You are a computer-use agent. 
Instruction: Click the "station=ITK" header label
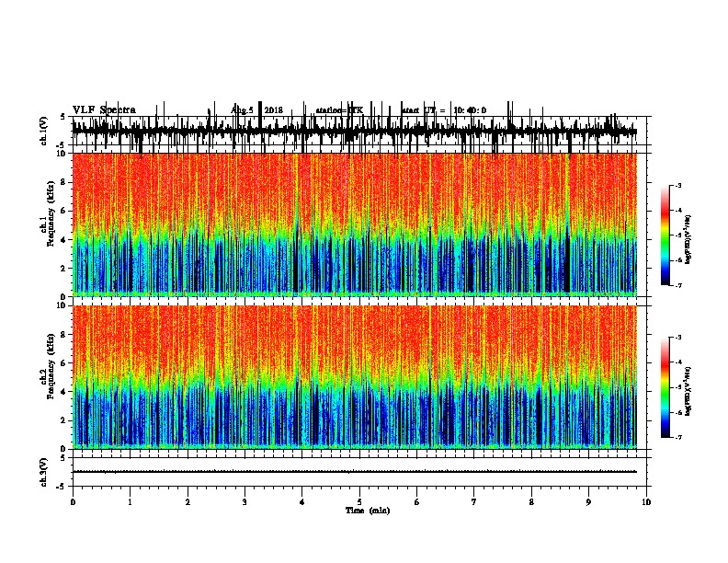[x=339, y=110]
